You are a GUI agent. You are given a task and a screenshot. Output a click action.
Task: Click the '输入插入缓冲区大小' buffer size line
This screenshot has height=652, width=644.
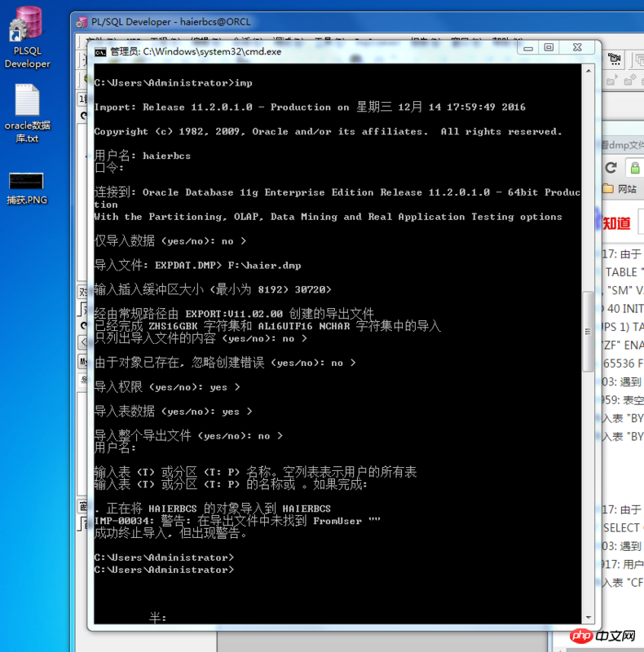[213, 289]
